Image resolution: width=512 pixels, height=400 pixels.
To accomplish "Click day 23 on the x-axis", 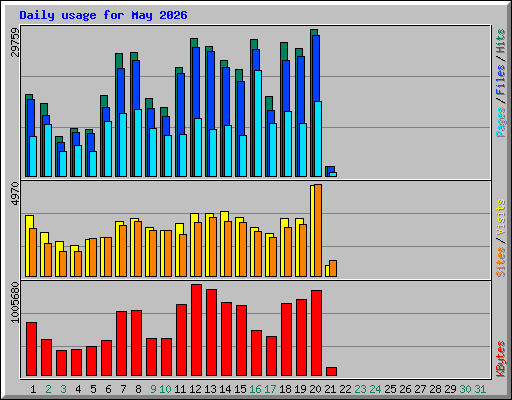I will [x=360, y=389].
